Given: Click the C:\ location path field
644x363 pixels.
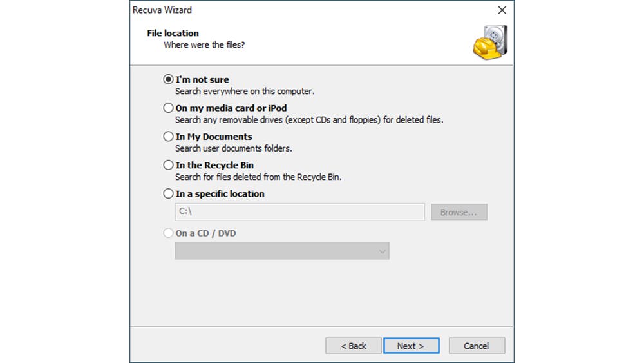Looking at the screenshot, I should pyautogui.click(x=299, y=212).
